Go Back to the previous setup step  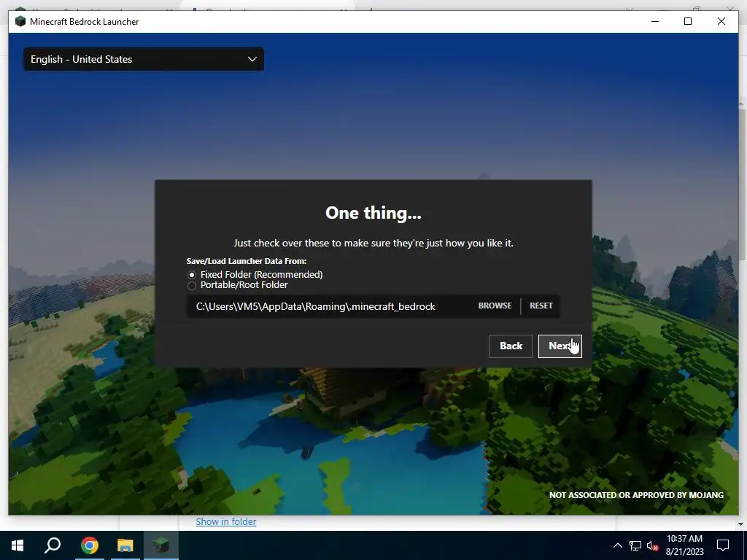[x=511, y=346]
